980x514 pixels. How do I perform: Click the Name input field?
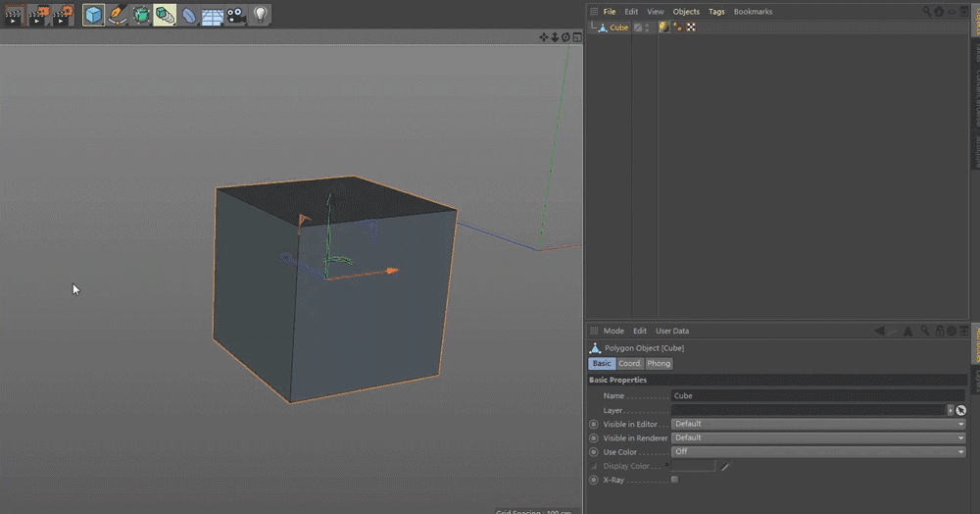[x=818, y=396]
